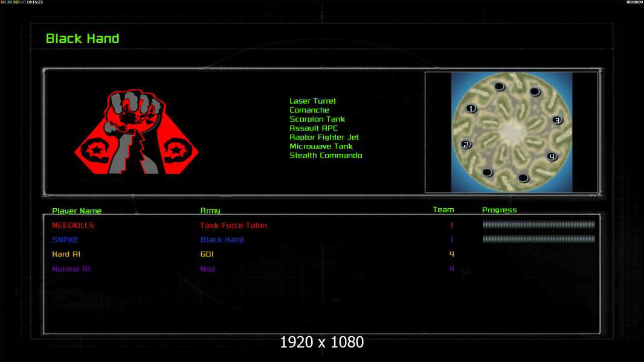644x362 pixels.
Task: Click Raptor Fighter Jet entry
Action: [x=324, y=138]
